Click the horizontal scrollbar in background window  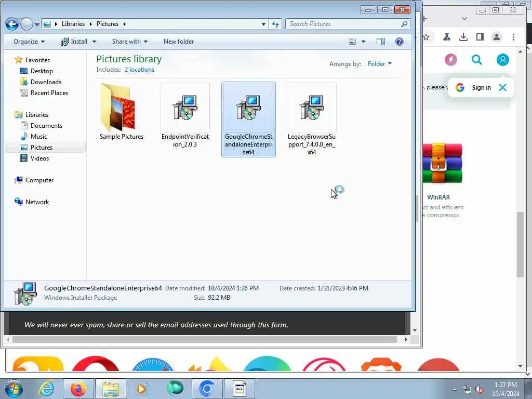click(205, 339)
